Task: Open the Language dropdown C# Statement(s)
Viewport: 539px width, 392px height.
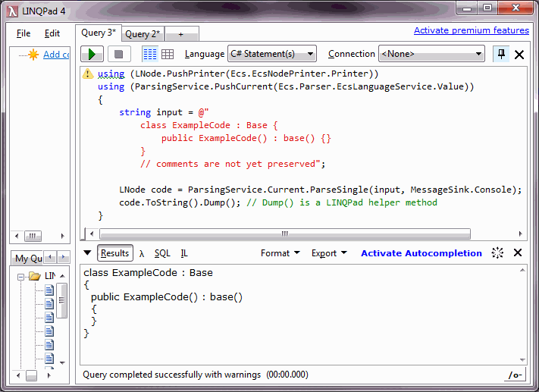Action: pos(272,54)
